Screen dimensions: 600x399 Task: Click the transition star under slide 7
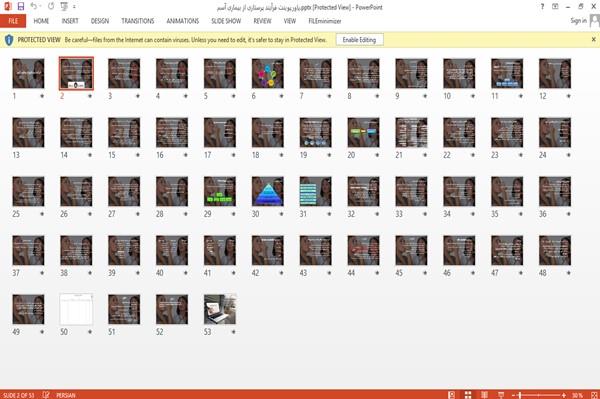pos(329,96)
